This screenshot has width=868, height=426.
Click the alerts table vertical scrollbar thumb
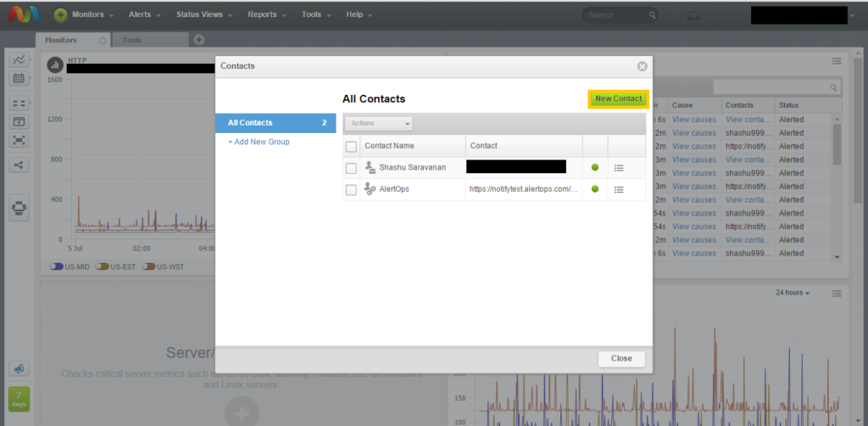tap(837, 144)
